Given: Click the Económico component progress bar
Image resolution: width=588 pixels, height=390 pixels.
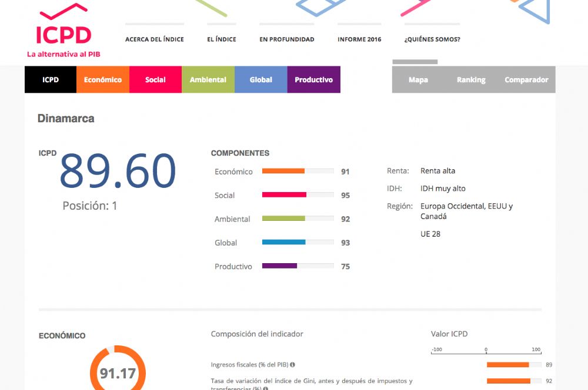Looking at the screenshot, I should [298, 172].
